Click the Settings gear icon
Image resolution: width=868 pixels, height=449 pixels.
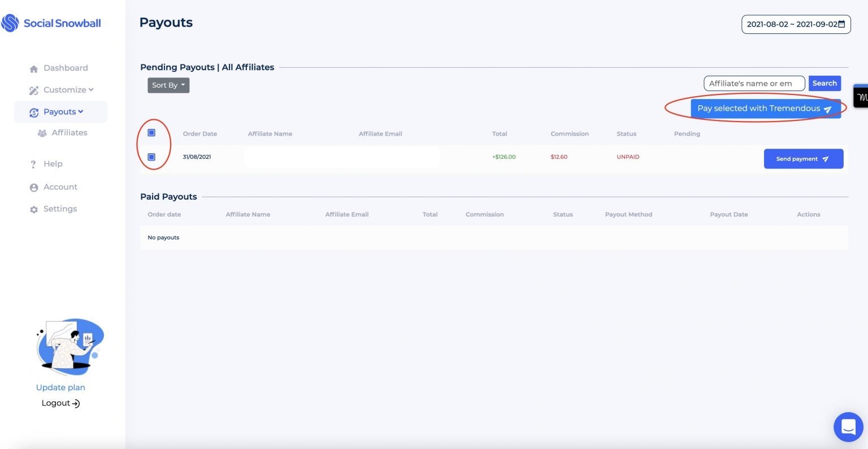pyautogui.click(x=34, y=209)
